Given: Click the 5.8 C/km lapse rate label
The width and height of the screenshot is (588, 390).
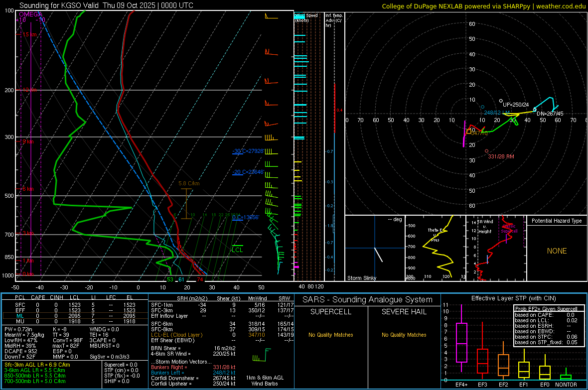Looking at the screenshot, I should 189,183.
